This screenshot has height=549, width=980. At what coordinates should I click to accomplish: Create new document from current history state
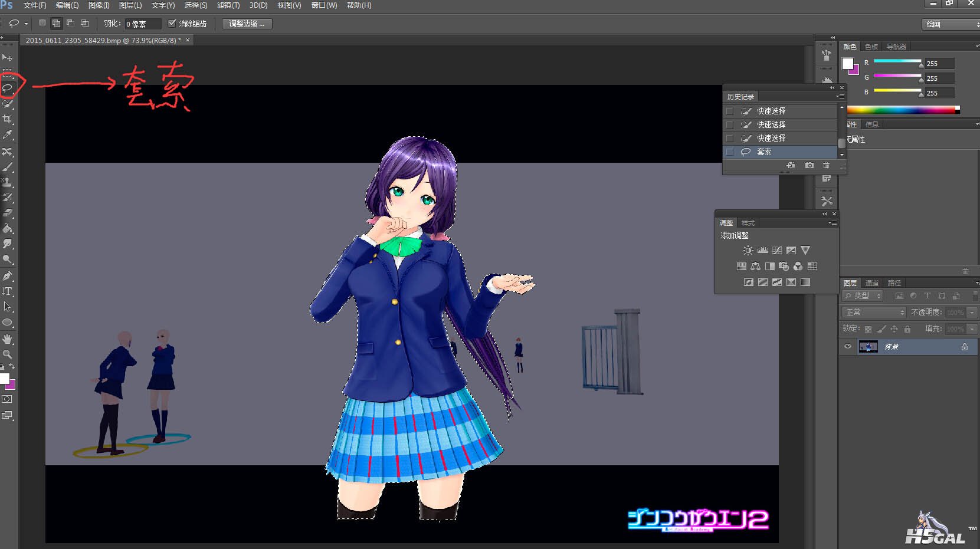(x=791, y=166)
